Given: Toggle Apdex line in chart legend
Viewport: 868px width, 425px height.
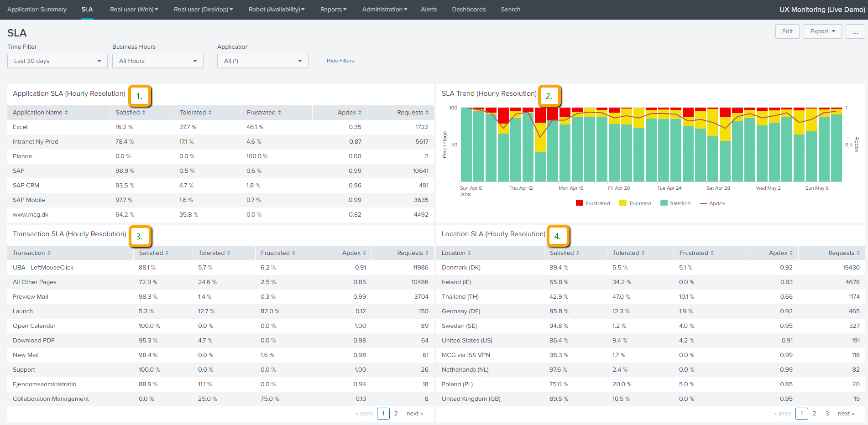Looking at the screenshot, I should point(712,203).
